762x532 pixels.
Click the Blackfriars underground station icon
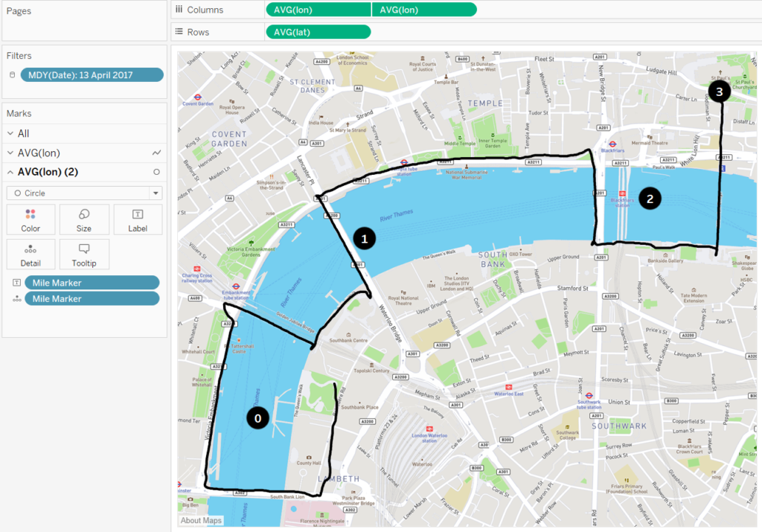(612, 144)
